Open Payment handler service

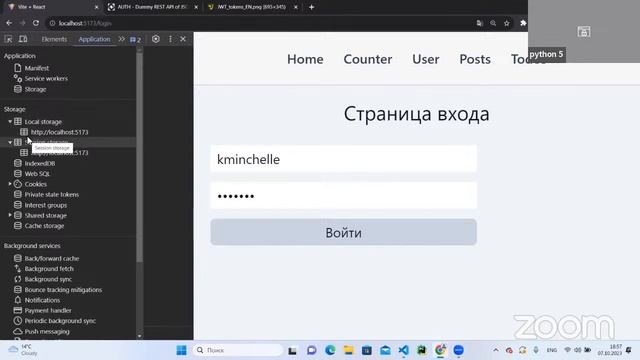48,311
